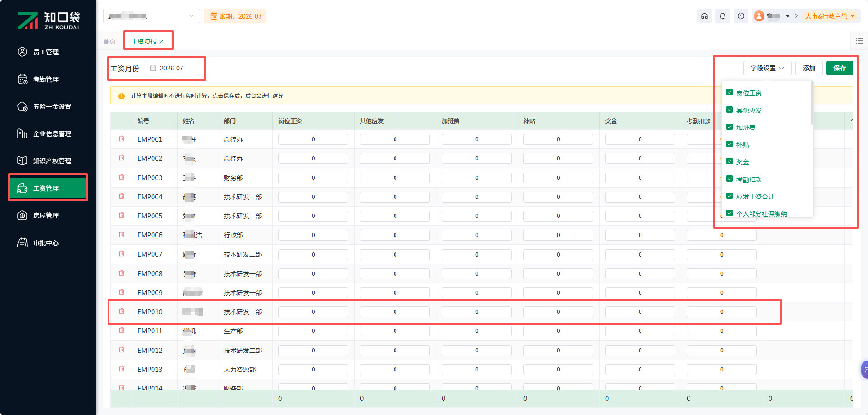Open the notification bell
This screenshot has width=868, height=415.
(723, 16)
